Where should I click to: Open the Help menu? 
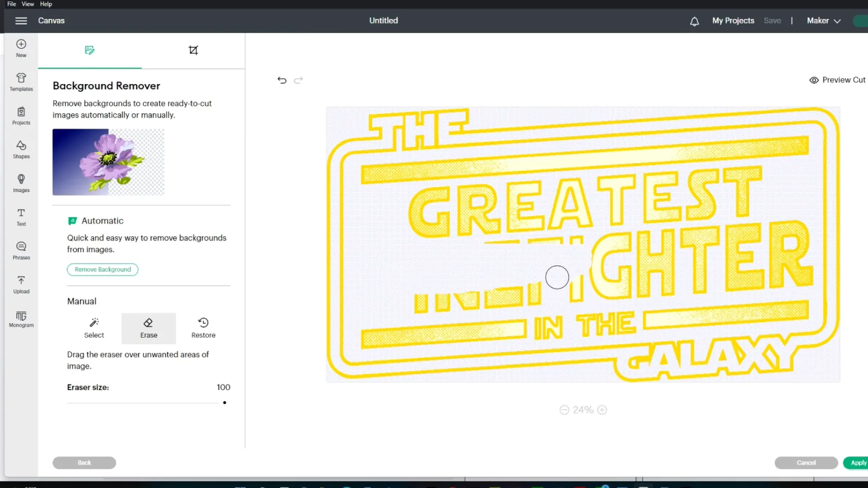(46, 4)
